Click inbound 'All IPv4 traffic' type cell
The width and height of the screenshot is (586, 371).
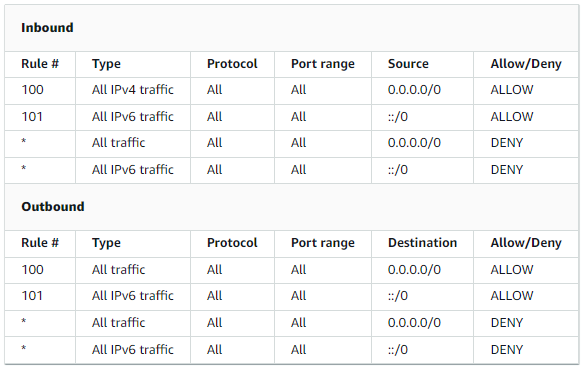point(133,90)
